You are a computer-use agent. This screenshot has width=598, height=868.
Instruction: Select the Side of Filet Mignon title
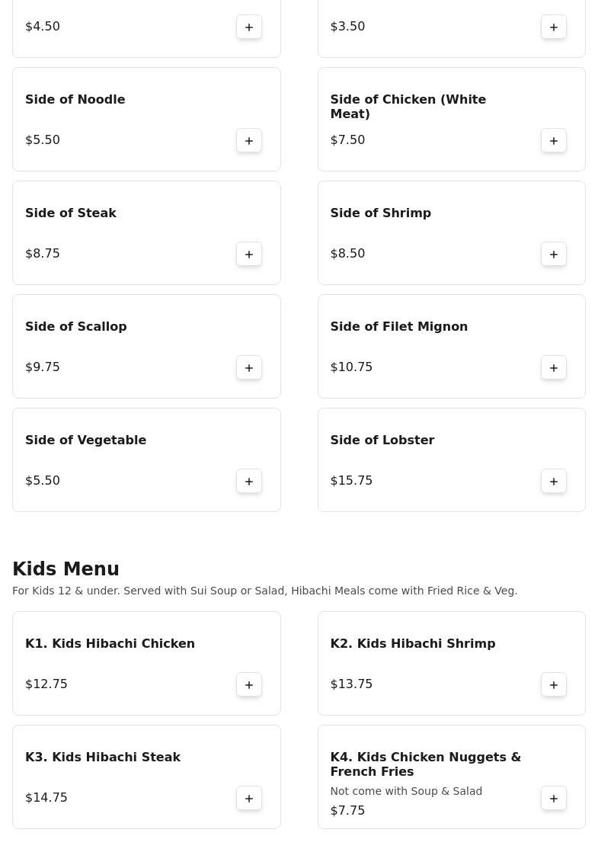(x=398, y=326)
